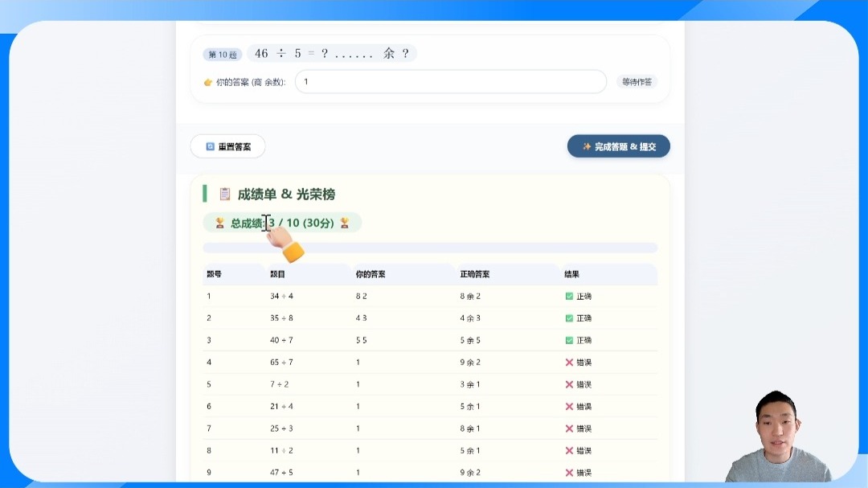Focus the question 10 answer input field
This screenshot has width=868, height=488.
[x=451, y=81]
